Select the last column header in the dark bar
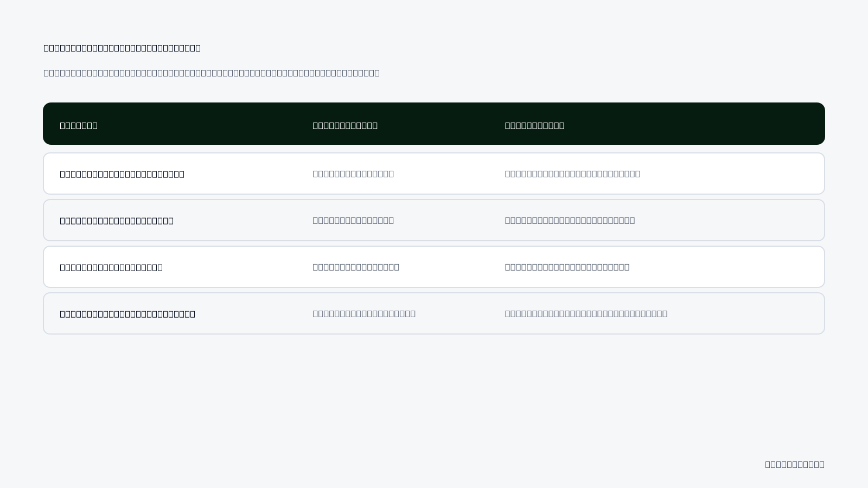Image resolution: width=868 pixels, height=488 pixels. click(x=534, y=125)
